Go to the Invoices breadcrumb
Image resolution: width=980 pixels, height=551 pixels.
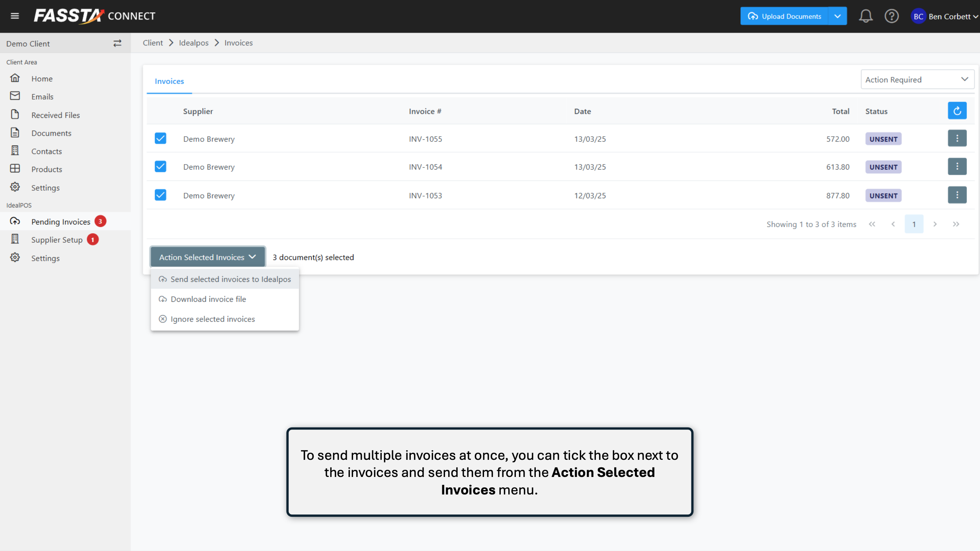pyautogui.click(x=238, y=43)
